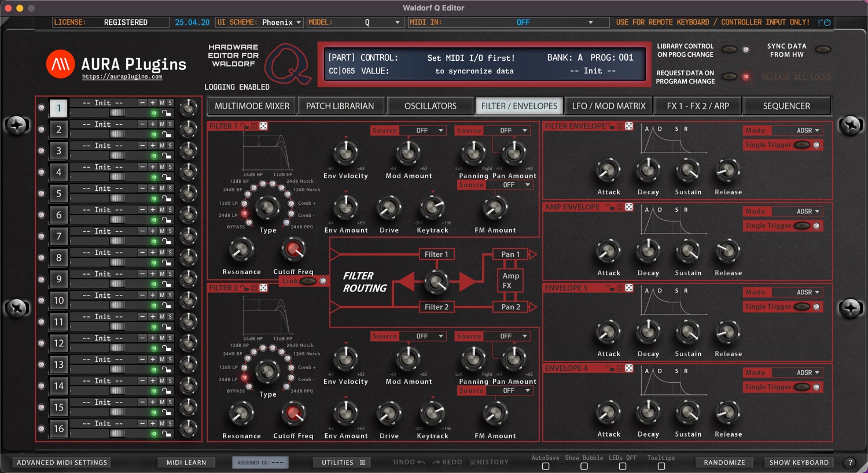Image resolution: width=868 pixels, height=473 pixels.
Task: Toggle Request Data on Program Change switch
Action: (x=729, y=77)
